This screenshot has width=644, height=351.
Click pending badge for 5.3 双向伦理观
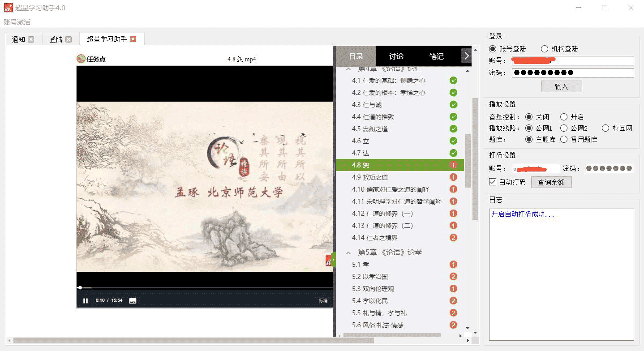453,289
